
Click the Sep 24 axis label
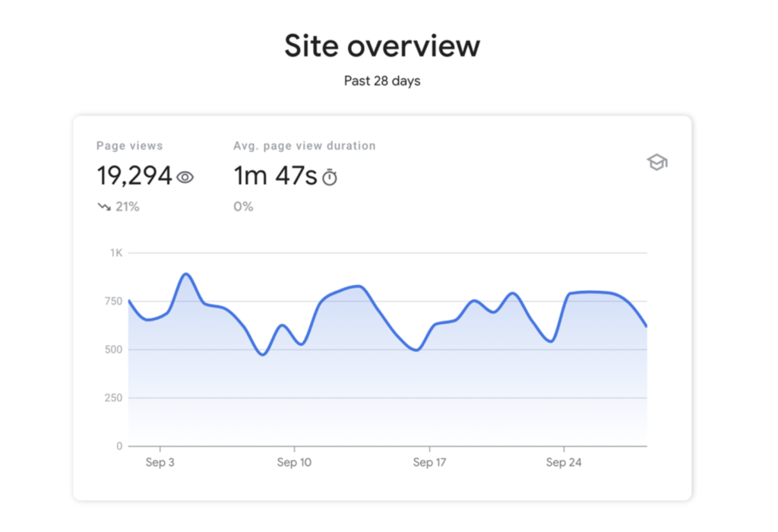click(x=565, y=462)
